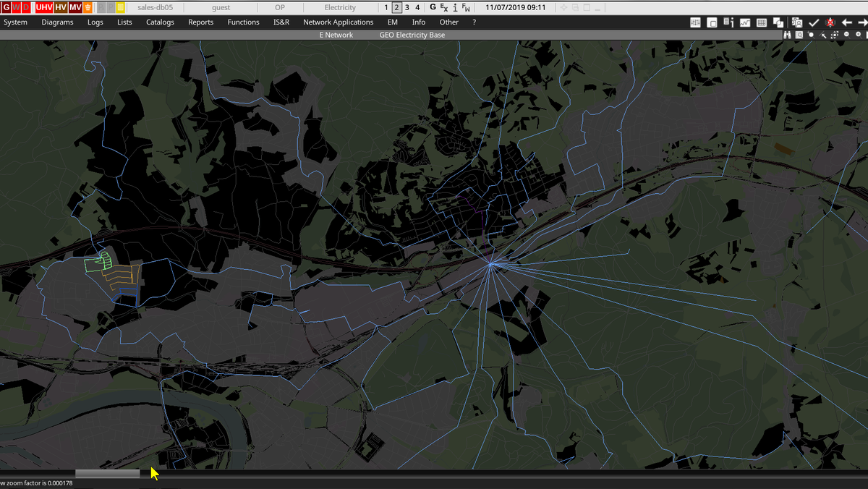Go back with the left arrow icon
868x489 pixels.
[x=846, y=22]
